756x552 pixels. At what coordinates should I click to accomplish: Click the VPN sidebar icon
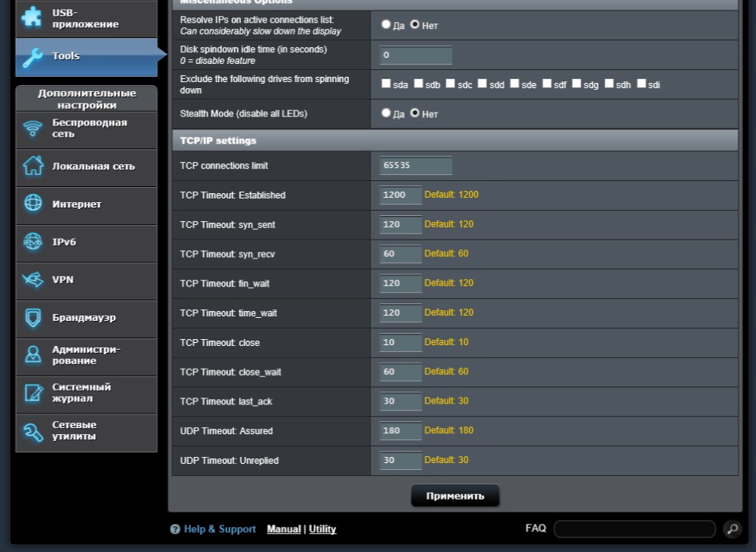[x=33, y=280]
